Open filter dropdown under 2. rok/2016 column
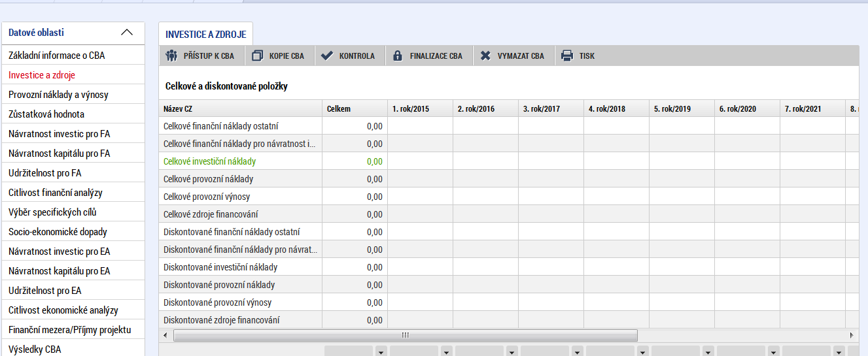Image resolution: width=868 pixels, height=356 pixels. coord(512,351)
